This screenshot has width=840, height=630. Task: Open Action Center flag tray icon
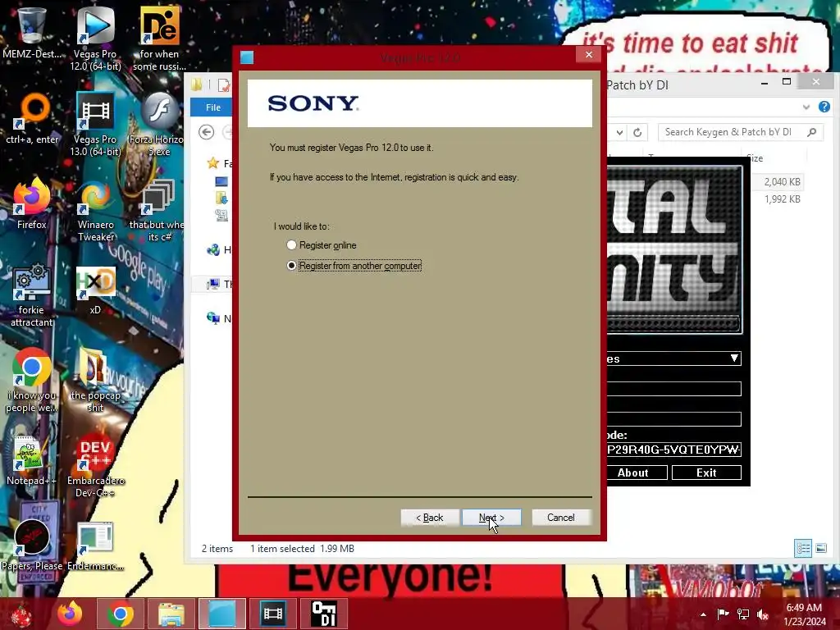[x=723, y=614]
